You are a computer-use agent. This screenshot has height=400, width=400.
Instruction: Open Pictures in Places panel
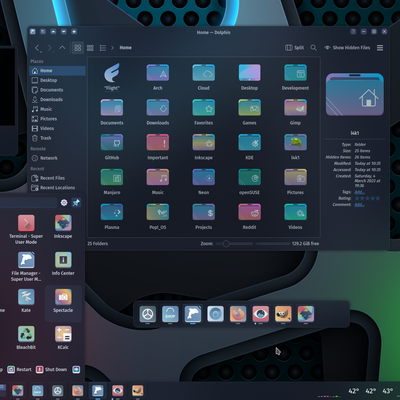57,119
